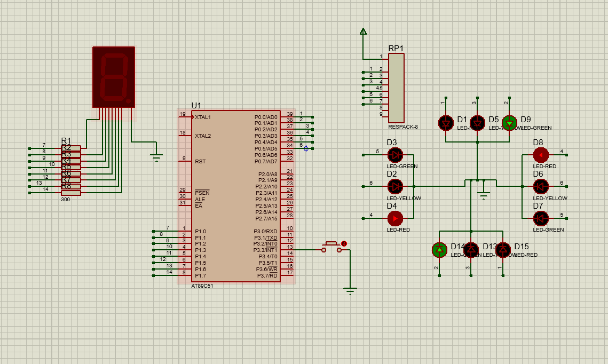Screen dimensions: 608x364
Task: Click the D9 reference label
Action: click(x=526, y=120)
